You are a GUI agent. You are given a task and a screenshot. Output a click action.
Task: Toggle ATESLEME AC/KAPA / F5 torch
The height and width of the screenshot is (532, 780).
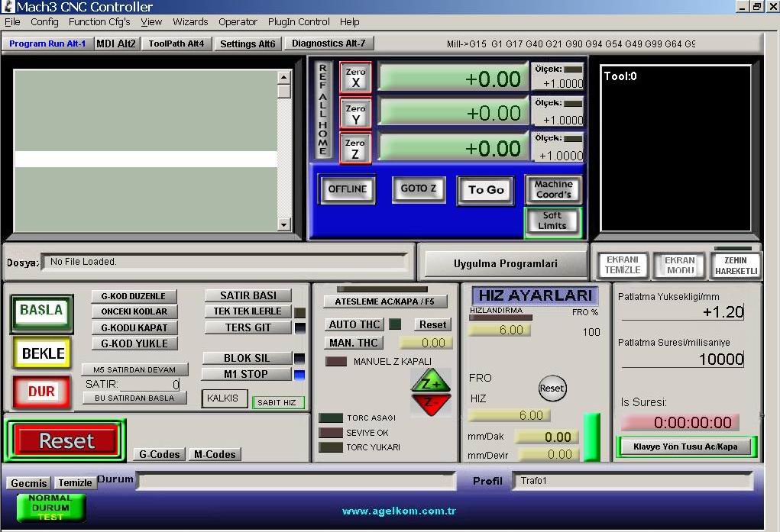pos(385,301)
